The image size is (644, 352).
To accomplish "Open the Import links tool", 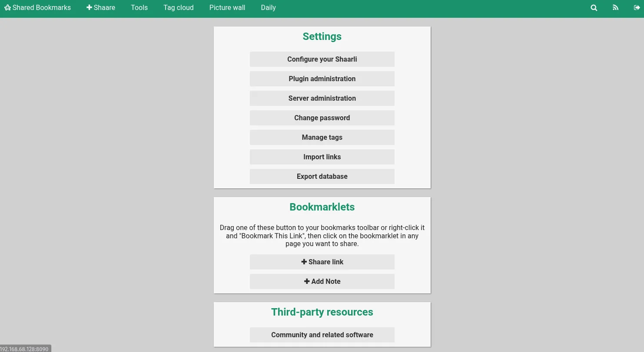I will pos(322,157).
